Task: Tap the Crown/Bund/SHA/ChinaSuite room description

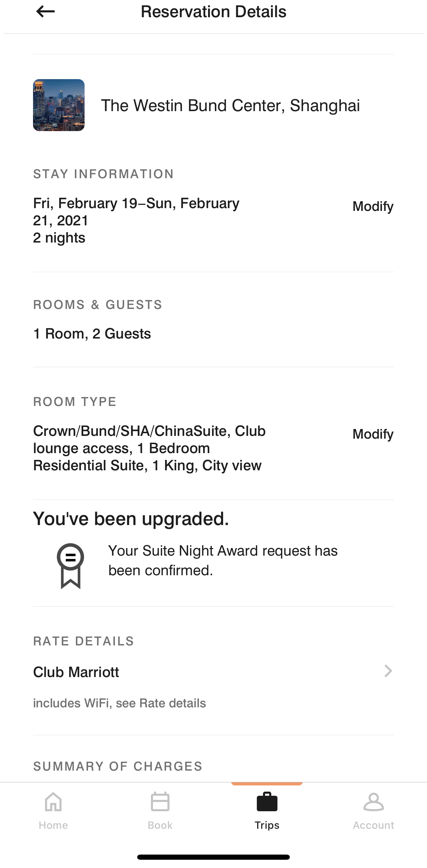Action: point(149,448)
